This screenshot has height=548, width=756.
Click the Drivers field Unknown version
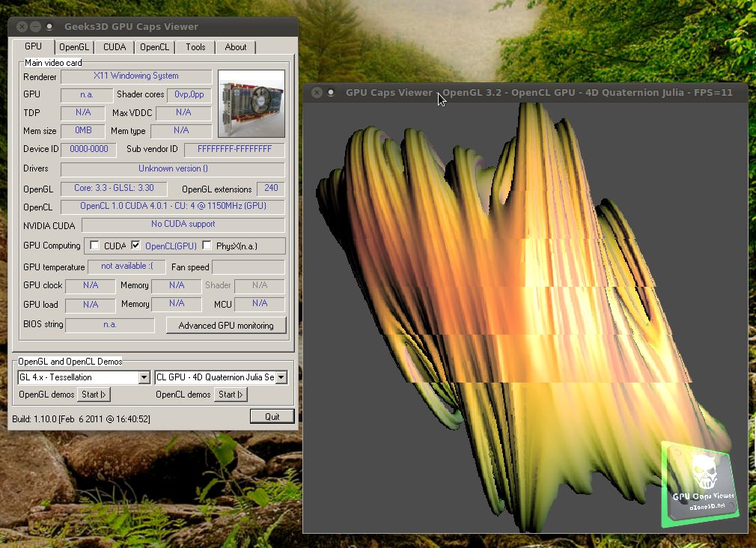tap(173, 169)
